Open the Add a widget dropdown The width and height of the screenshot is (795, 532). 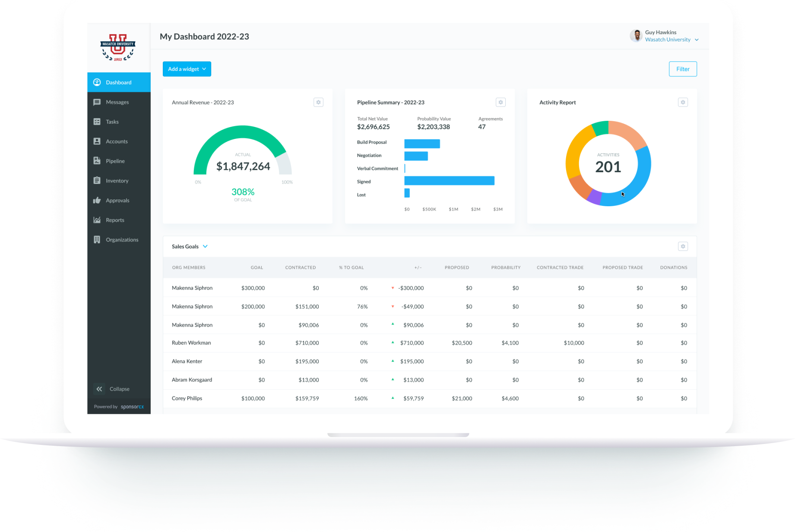(187, 69)
